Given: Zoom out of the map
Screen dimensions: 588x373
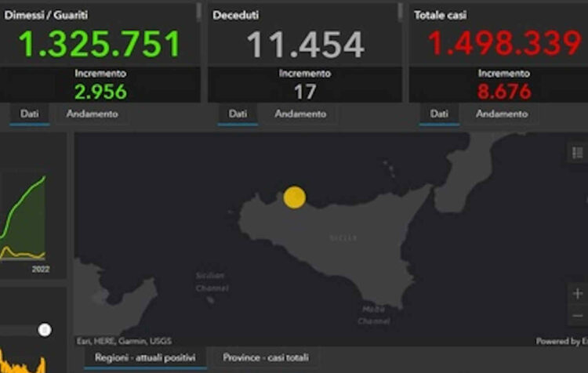Looking at the screenshot, I should (x=577, y=316).
